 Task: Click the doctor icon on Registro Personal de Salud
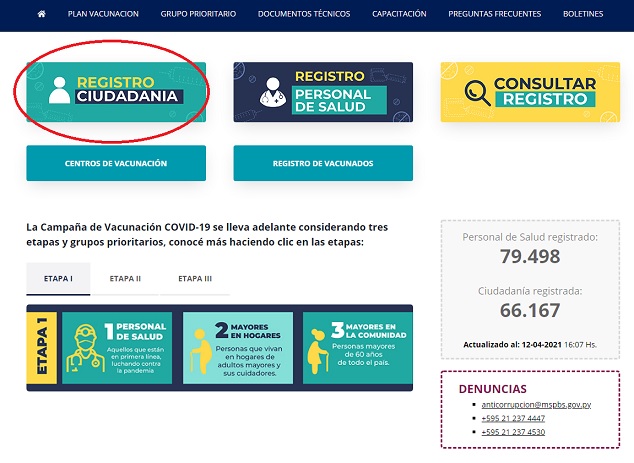273,92
